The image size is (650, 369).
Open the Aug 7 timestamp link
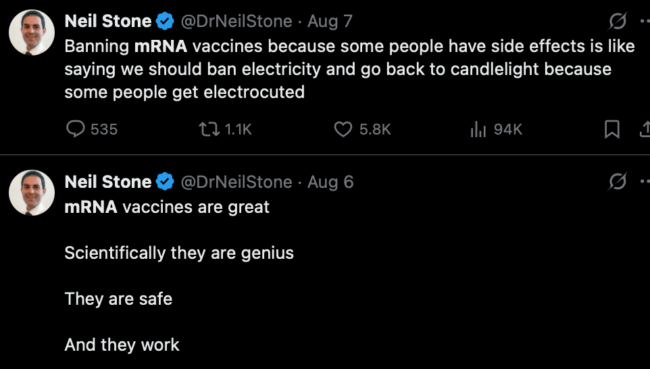pos(330,21)
